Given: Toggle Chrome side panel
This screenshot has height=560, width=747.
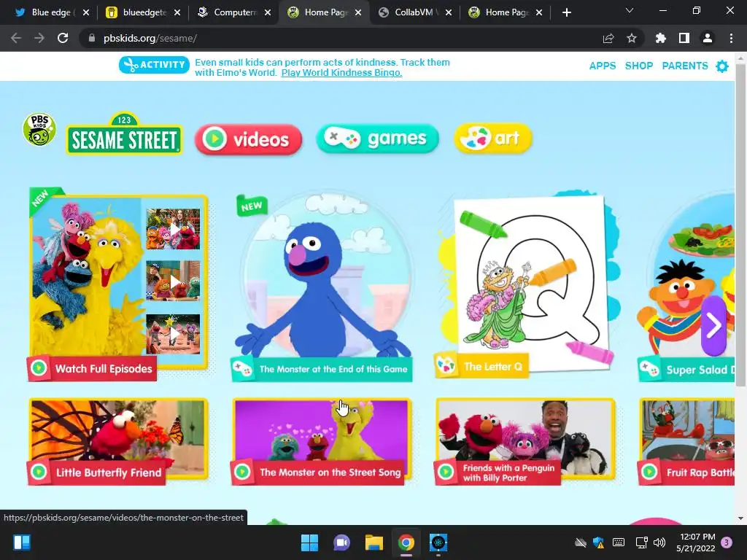Looking at the screenshot, I should (684, 38).
